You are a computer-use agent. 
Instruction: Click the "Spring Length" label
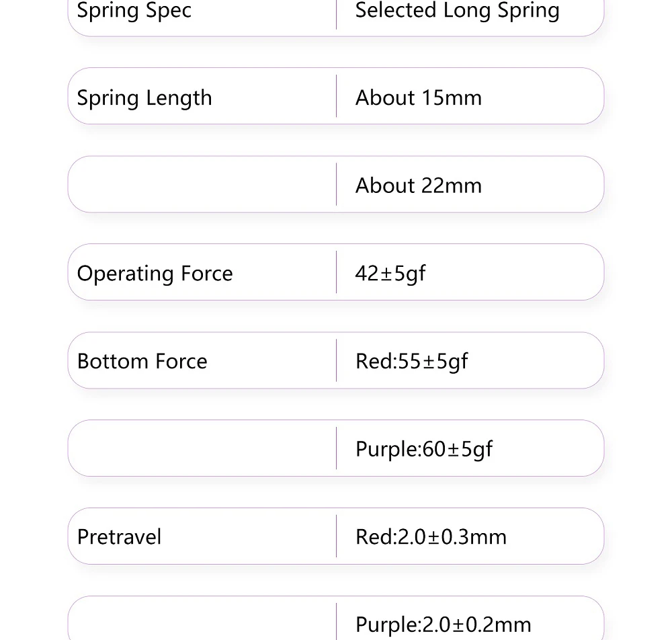click(x=144, y=98)
